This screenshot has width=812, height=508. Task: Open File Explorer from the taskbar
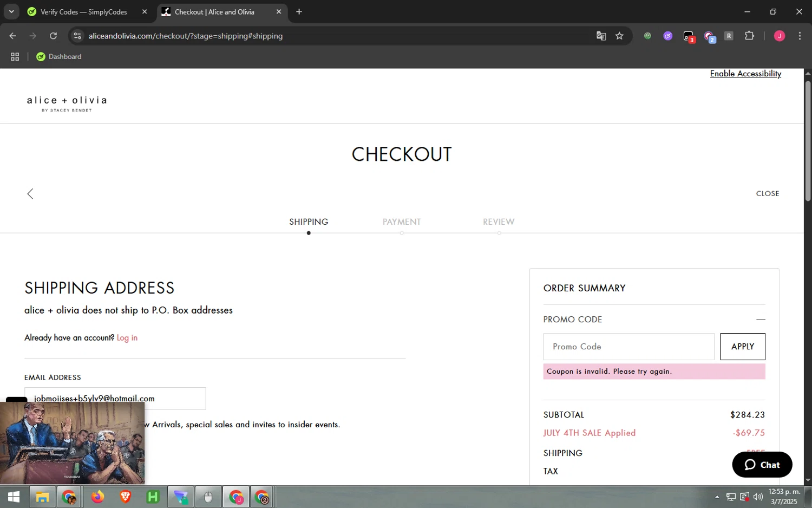[42, 497]
